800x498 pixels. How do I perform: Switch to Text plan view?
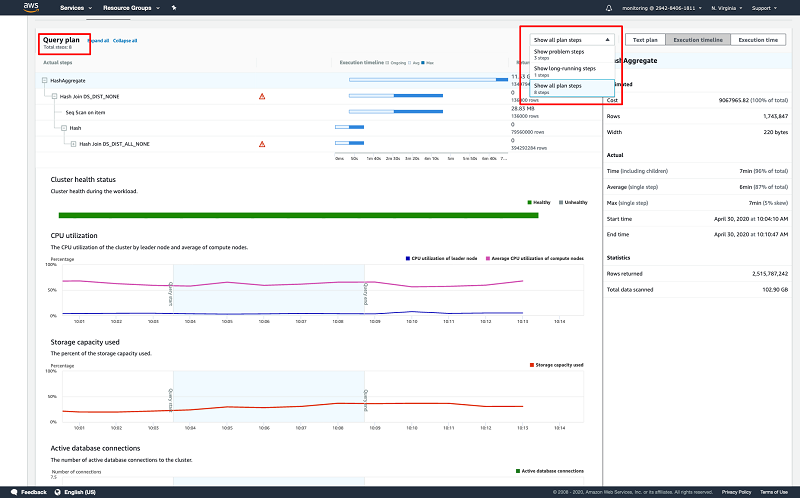tap(643, 40)
